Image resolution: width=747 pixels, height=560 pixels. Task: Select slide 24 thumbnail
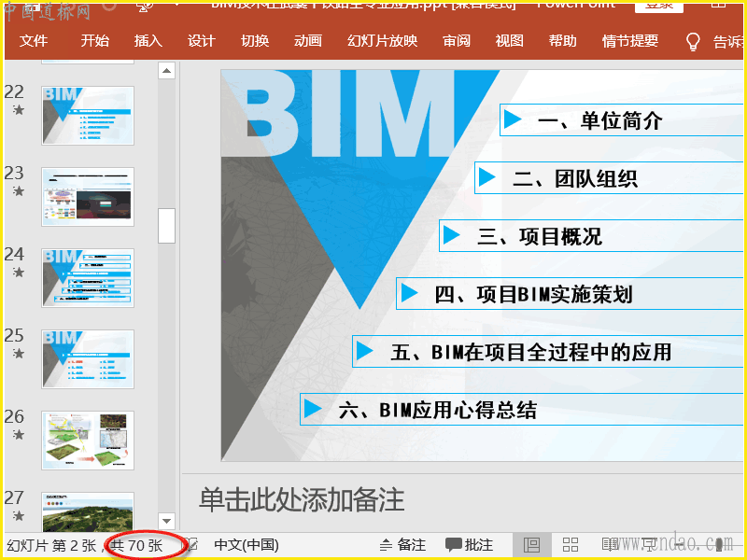tap(88, 278)
